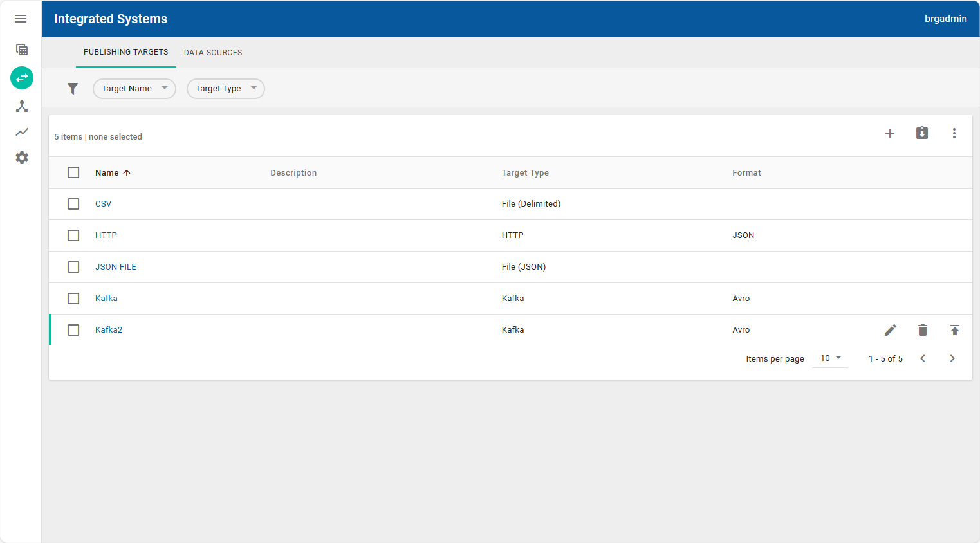Add a new publishing target with plus icon
Image resolution: width=980 pixels, height=543 pixels.
890,133
